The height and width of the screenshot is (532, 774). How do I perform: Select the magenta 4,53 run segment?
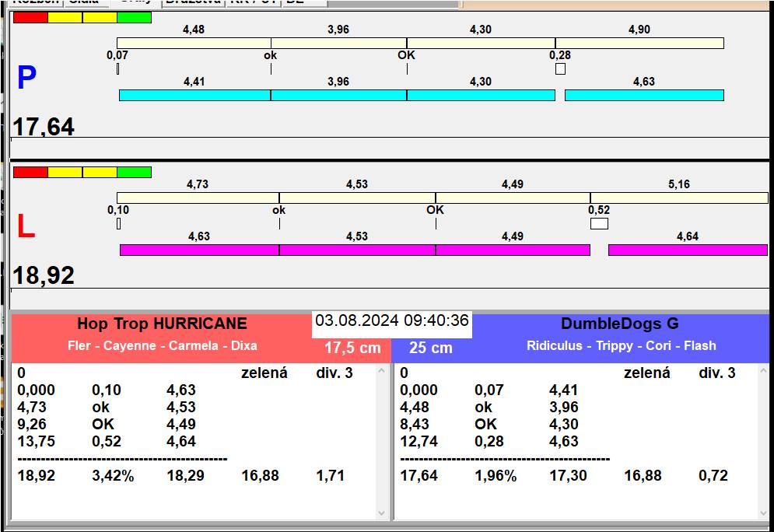point(357,250)
